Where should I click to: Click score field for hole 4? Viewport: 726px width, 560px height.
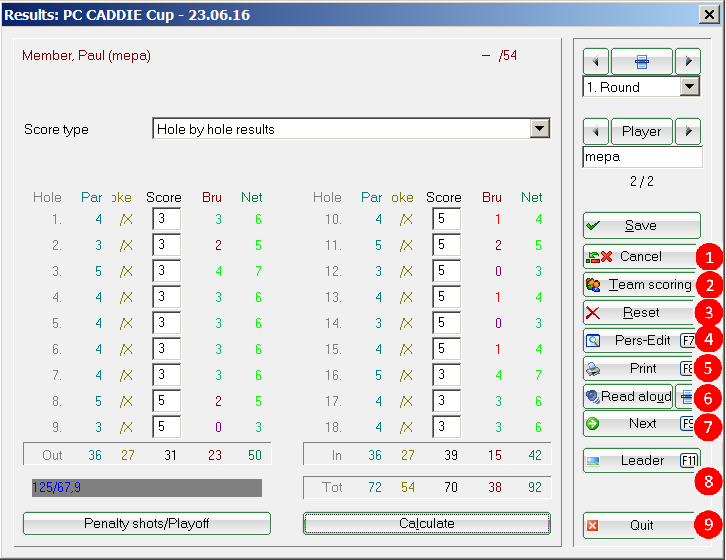[x=167, y=296]
